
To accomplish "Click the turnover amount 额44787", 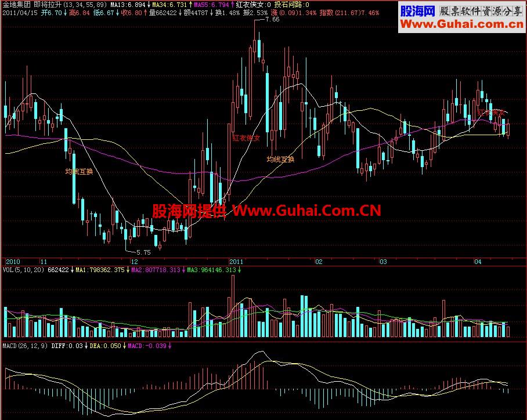I will (196, 13).
